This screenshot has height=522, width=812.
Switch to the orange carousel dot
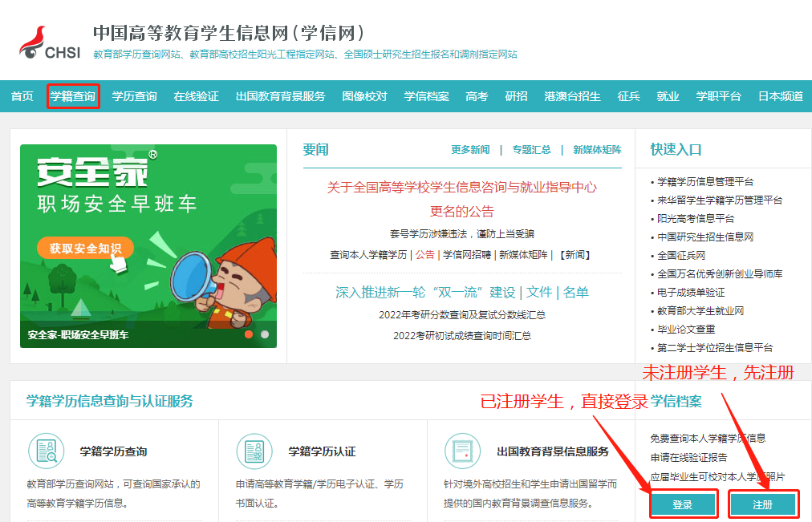(249, 334)
